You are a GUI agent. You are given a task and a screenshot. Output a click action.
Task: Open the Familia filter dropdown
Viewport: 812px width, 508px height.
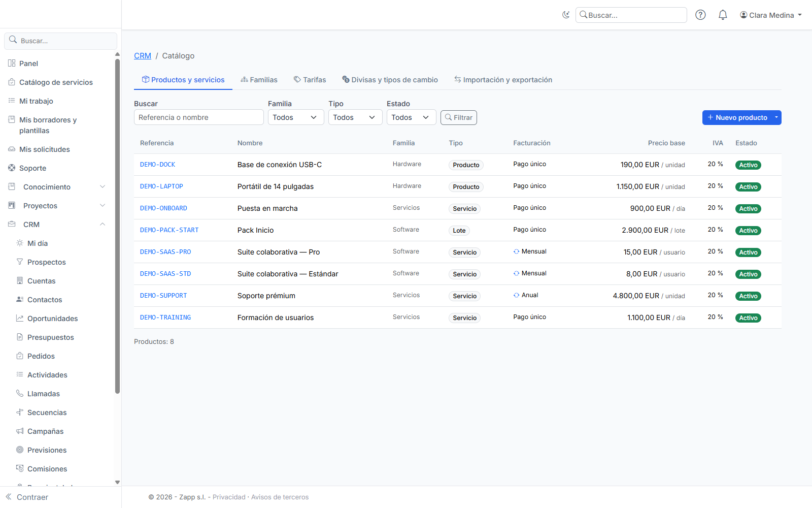pos(296,117)
